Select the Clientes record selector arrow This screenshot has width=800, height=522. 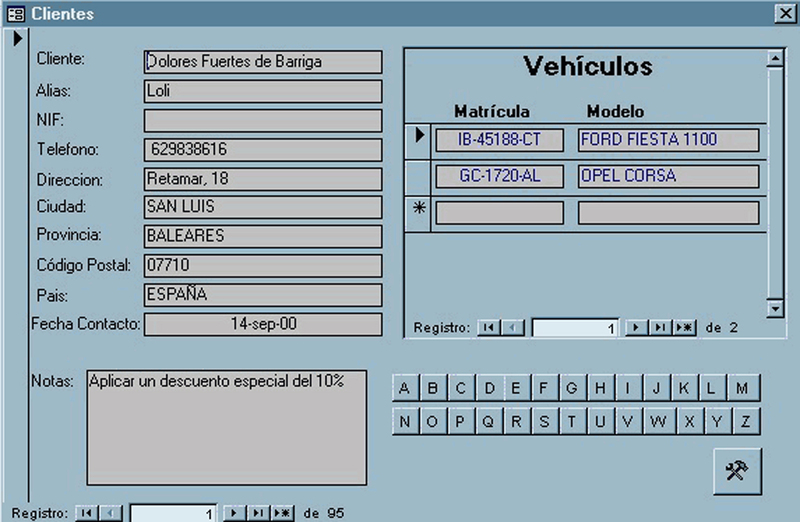(17, 38)
